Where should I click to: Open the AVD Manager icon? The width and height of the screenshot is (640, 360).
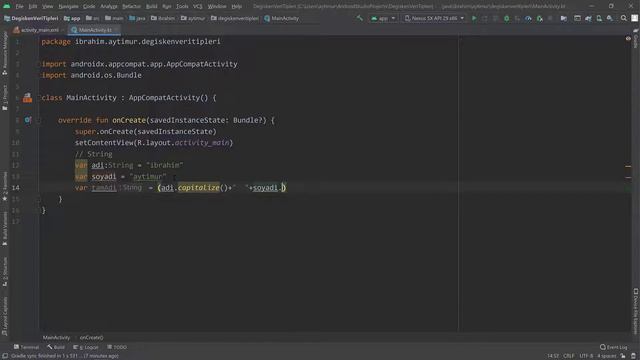599,18
